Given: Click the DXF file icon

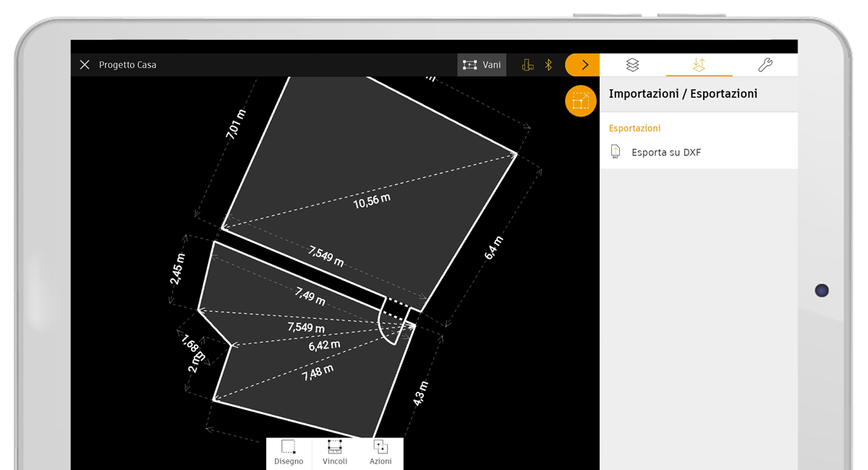Looking at the screenshot, I should (x=616, y=152).
